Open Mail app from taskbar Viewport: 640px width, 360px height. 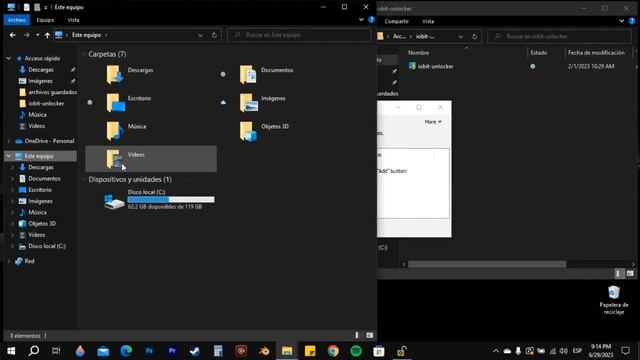pos(103,351)
